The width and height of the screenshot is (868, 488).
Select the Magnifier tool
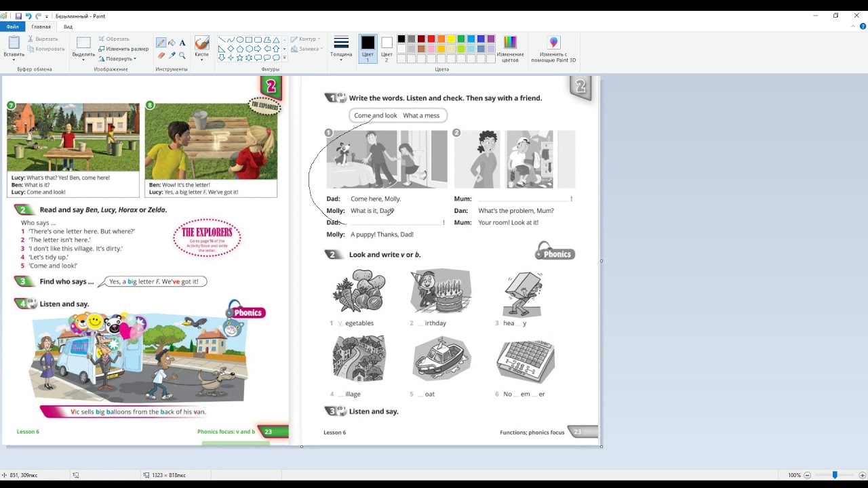tap(182, 56)
